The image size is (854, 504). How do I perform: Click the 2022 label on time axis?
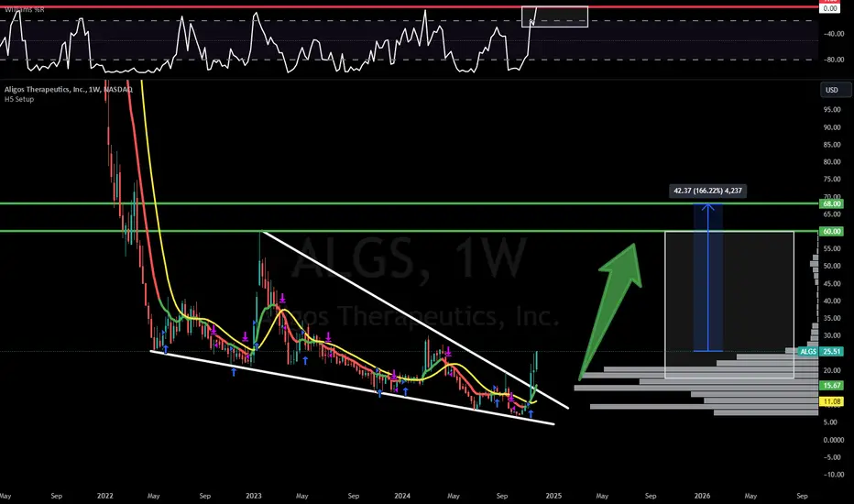pyautogui.click(x=105, y=496)
